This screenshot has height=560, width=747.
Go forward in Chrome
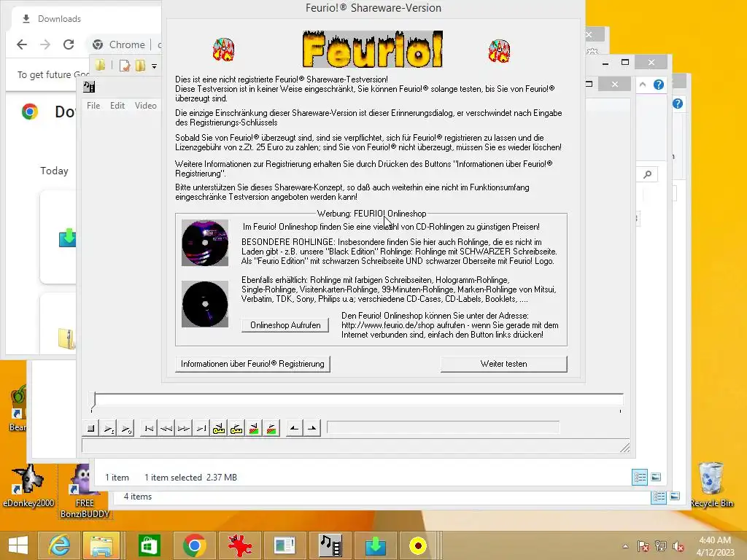[45, 44]
